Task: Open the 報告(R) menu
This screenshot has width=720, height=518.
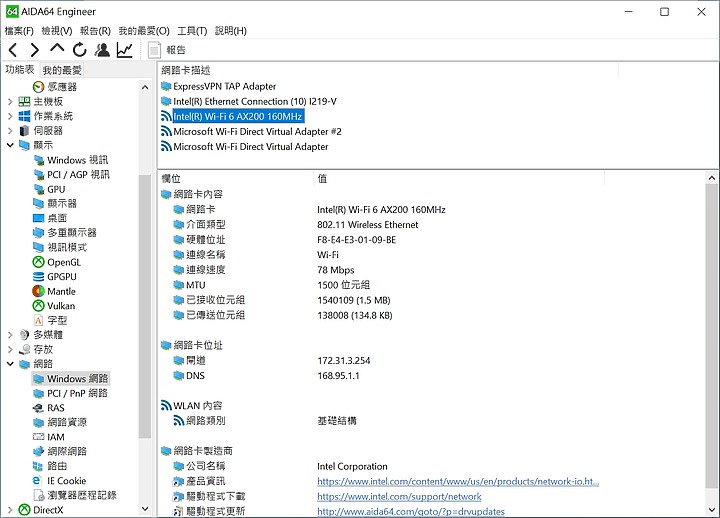Action: click(x=95, y=31)
